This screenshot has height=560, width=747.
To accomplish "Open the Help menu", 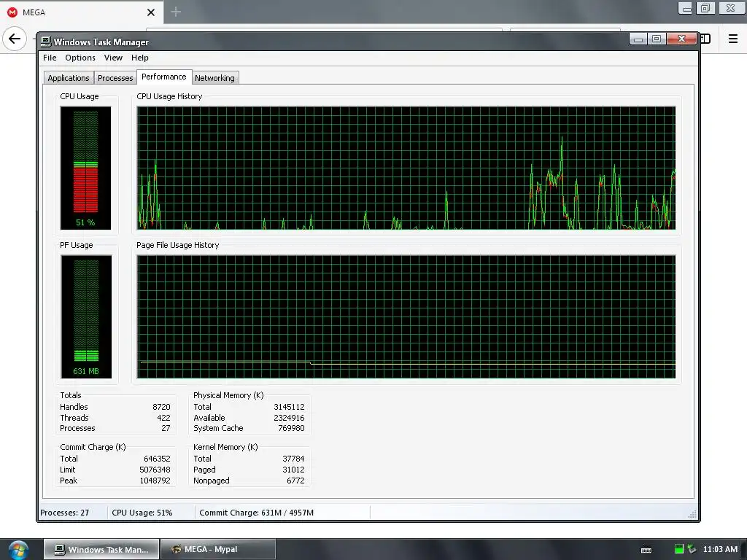I will click(x=139, y=58).
